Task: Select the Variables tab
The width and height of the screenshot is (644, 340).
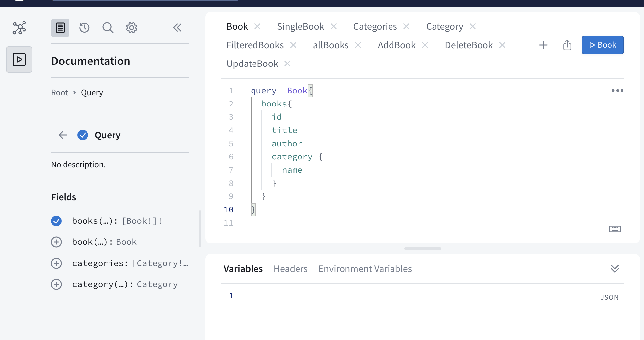Action: coord(243,269)
